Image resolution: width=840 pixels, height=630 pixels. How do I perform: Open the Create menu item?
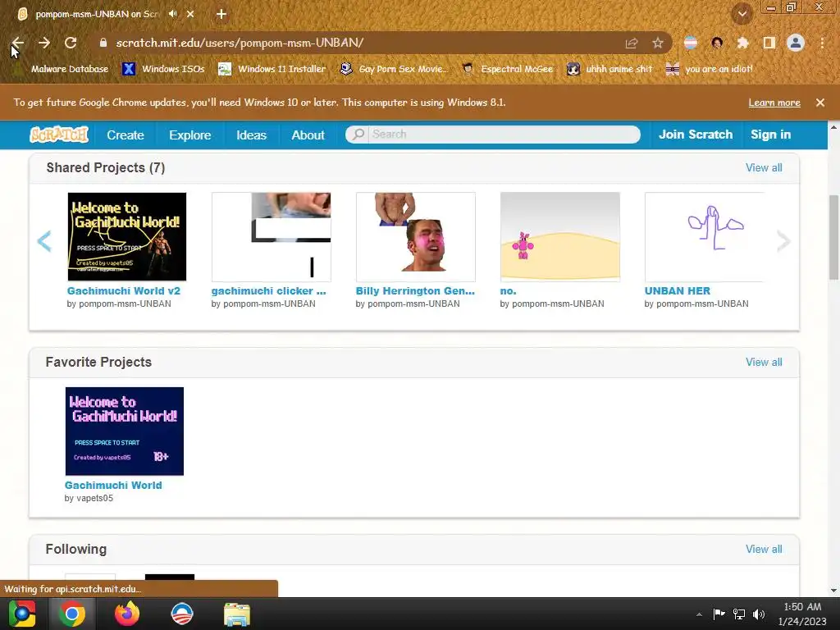(126, 135)
